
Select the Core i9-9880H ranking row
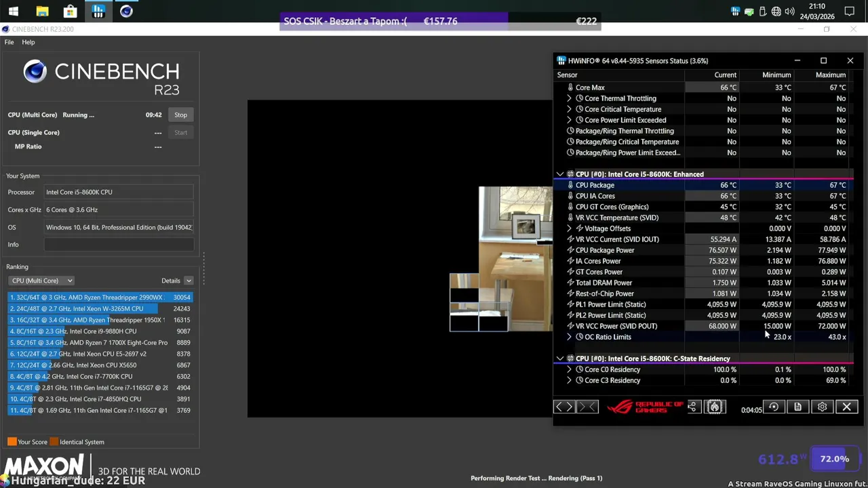tap(100, 331)
